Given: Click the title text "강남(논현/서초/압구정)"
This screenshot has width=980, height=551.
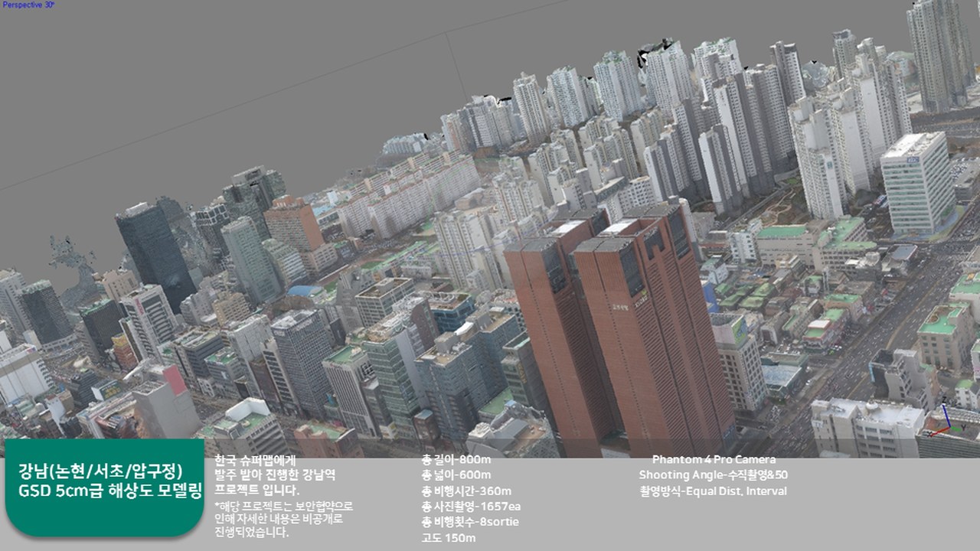Looking at the screenshot, I should [x=100, y=470].
